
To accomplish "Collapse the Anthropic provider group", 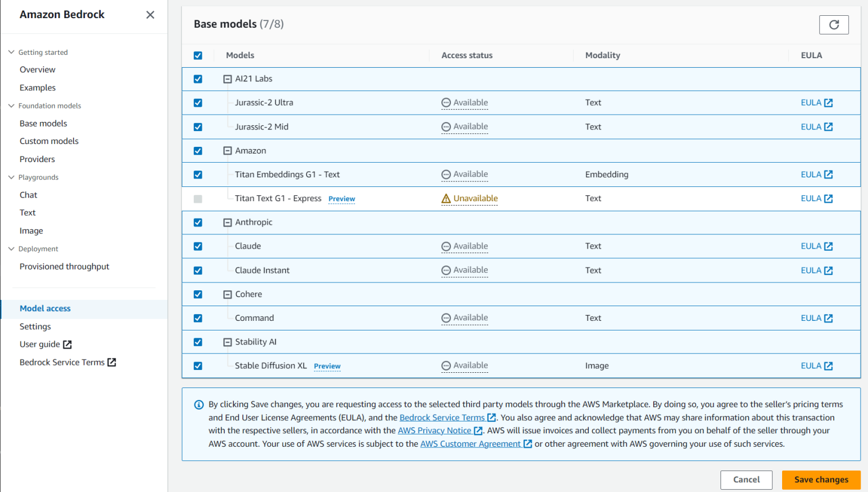I will point(227,223).
